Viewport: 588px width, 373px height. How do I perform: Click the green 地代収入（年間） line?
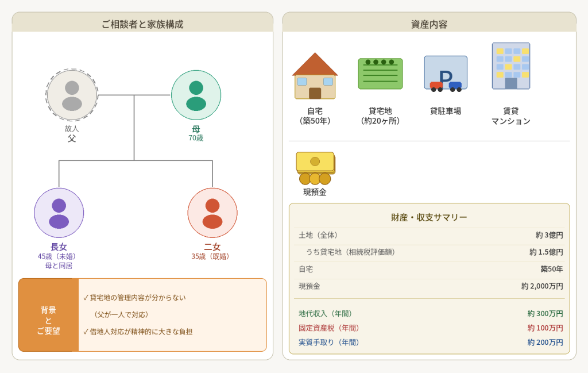pyautogui.click(x=429, y=314)
